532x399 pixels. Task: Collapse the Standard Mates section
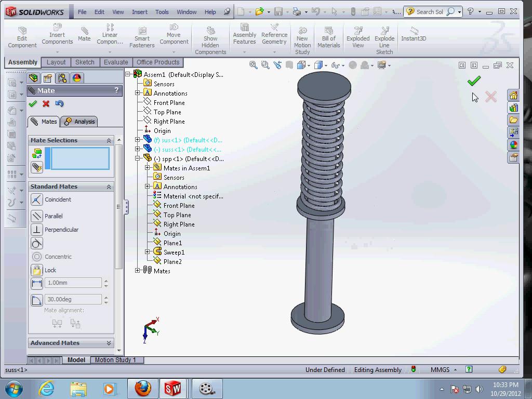(109, 187)
